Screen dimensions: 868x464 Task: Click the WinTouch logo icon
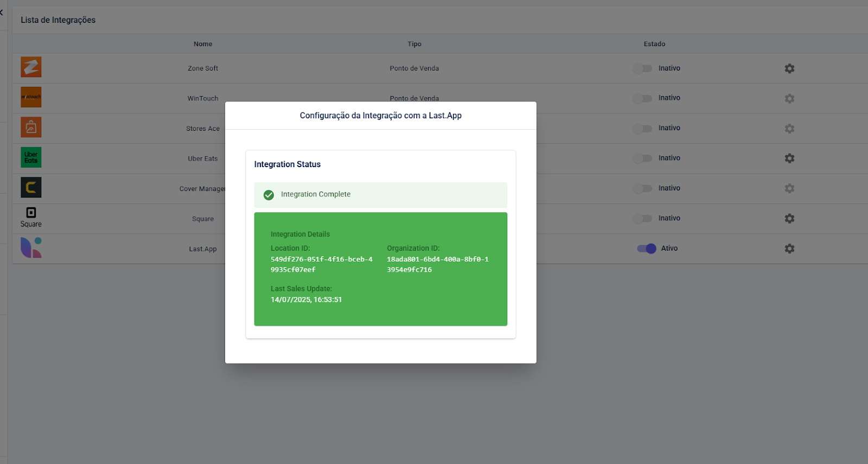[31, 97]
